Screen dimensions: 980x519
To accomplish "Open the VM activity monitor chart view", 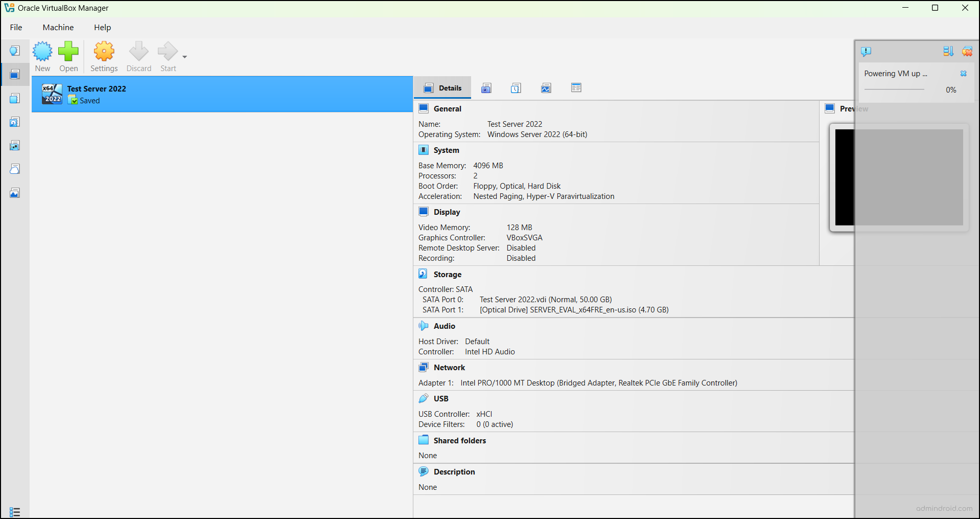I will 546,87.
